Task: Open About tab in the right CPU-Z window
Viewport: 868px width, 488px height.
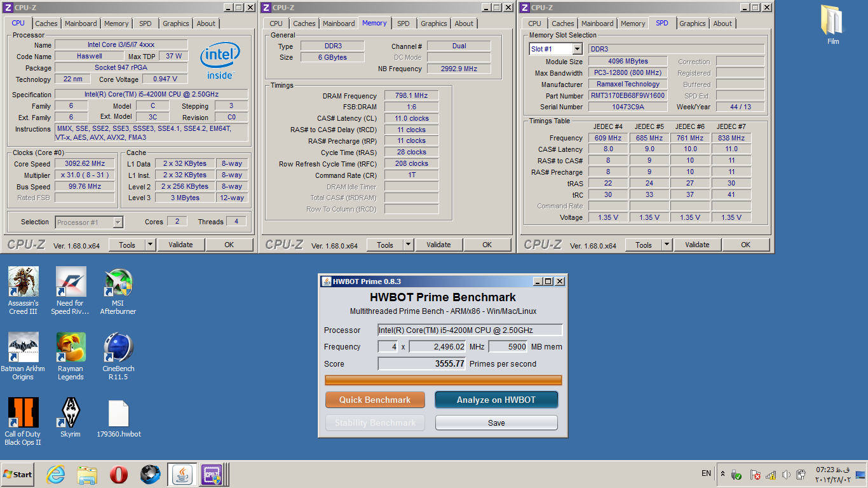Action: [x=722, y=24]
